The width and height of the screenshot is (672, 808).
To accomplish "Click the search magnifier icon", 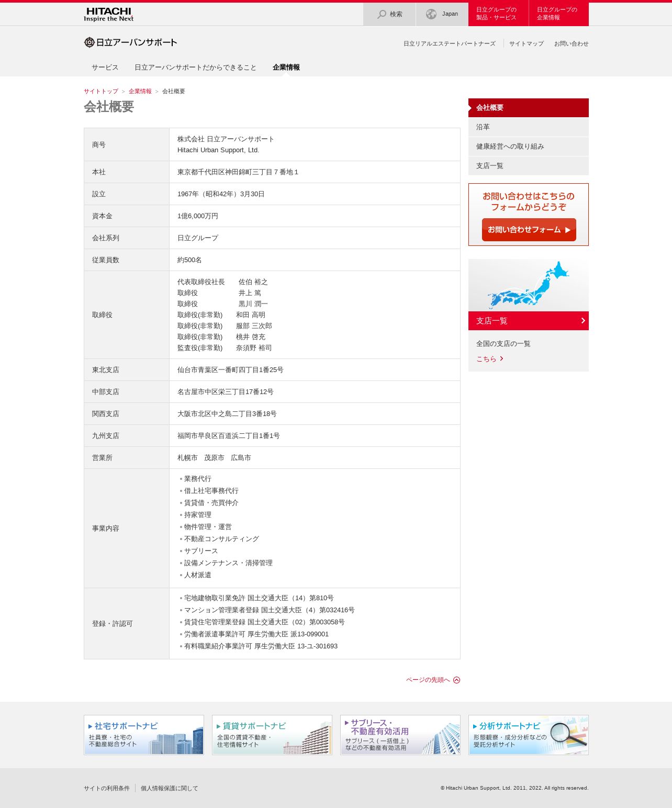I will tap(382, 14).
